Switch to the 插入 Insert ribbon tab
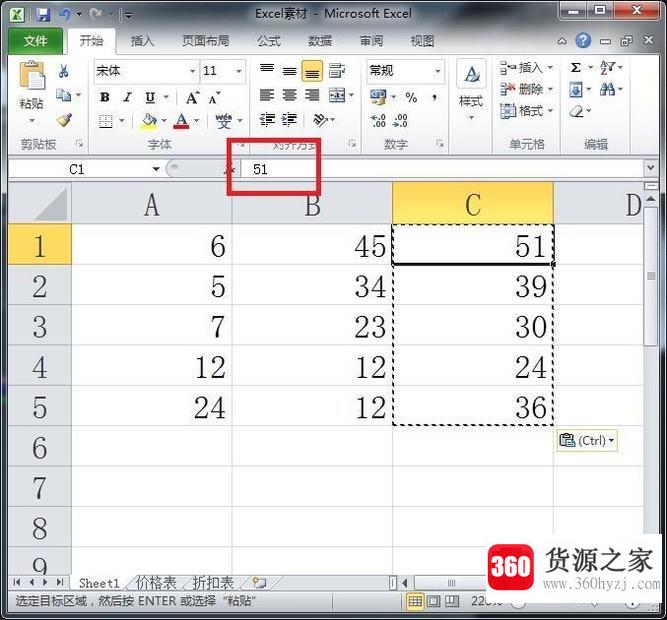 (142, 41)
